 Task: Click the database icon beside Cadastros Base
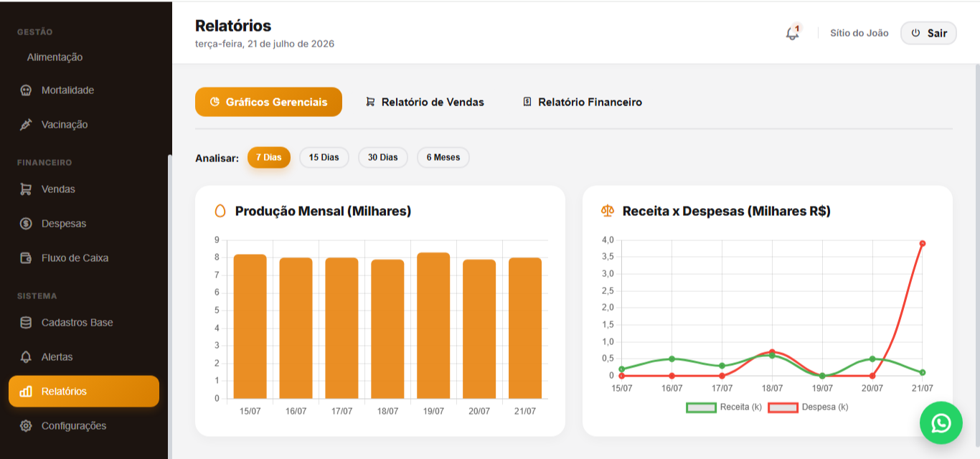point(26,323)
